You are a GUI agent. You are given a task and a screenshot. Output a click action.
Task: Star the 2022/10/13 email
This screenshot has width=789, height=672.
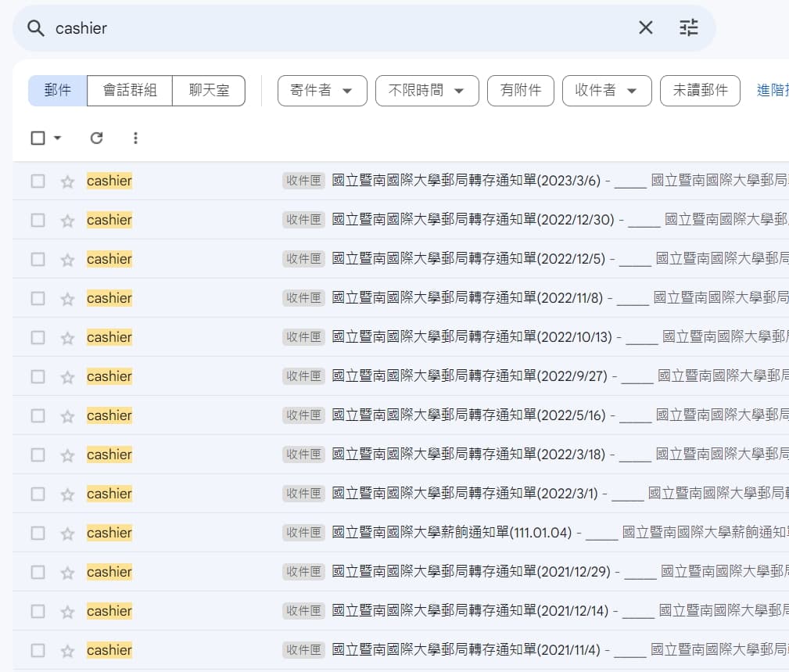pyautogui.click(x=67, y=338)
